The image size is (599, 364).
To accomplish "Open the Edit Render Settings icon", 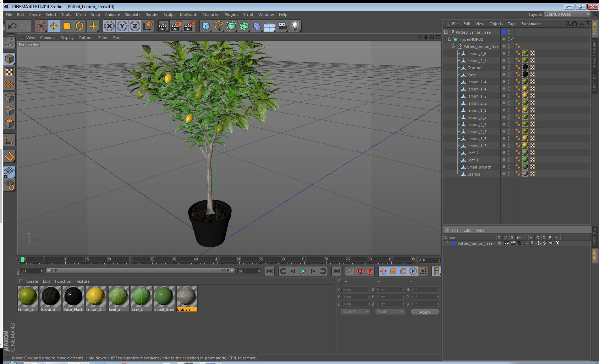I will (189, 26).
